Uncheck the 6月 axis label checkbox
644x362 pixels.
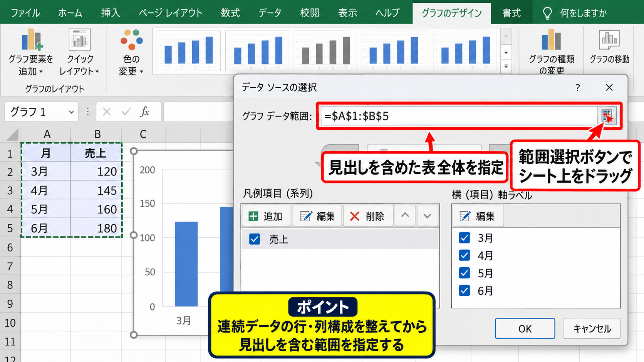(x=465, y=291)
